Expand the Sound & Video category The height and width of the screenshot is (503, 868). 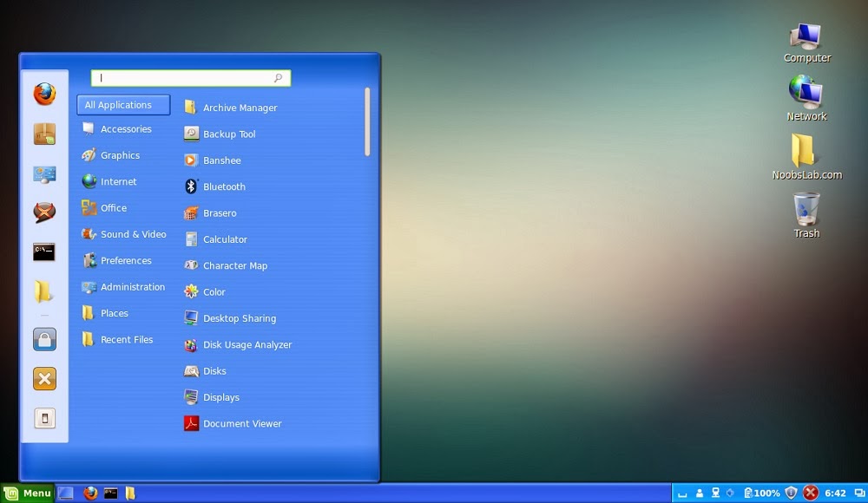pyautogui.click(x=132, y=234)
